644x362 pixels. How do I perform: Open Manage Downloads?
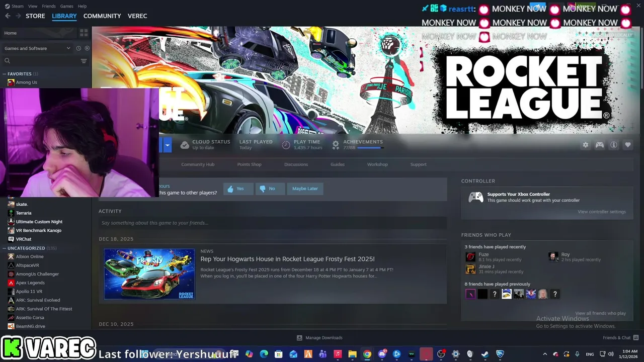pyautogui.click(x=319, y=338)
